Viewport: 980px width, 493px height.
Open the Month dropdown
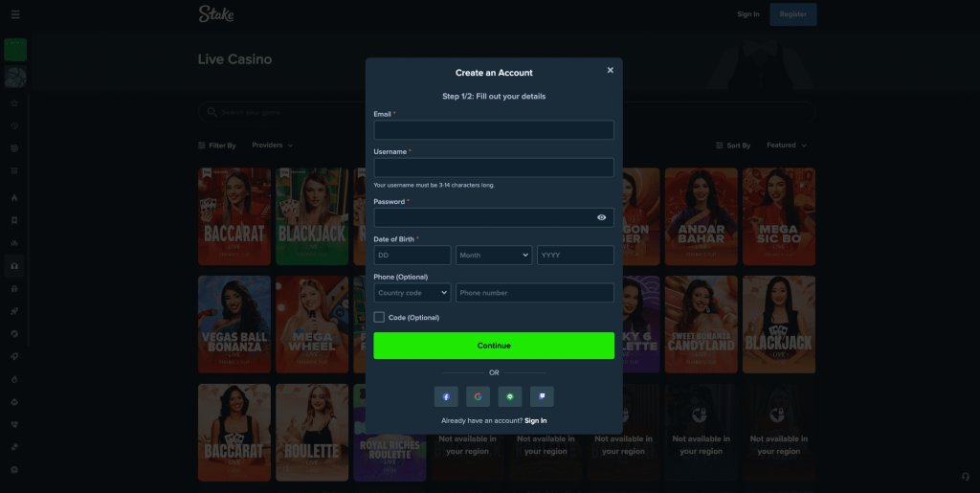[494, 255]
